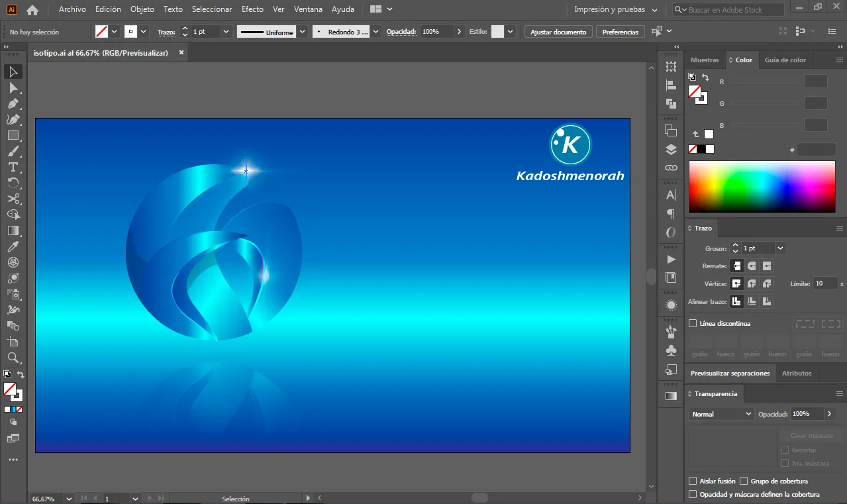Open the Paragraph panel icon
Image resolution: width=847 pixels, height=504 pixels.
[x=671, y=214]
